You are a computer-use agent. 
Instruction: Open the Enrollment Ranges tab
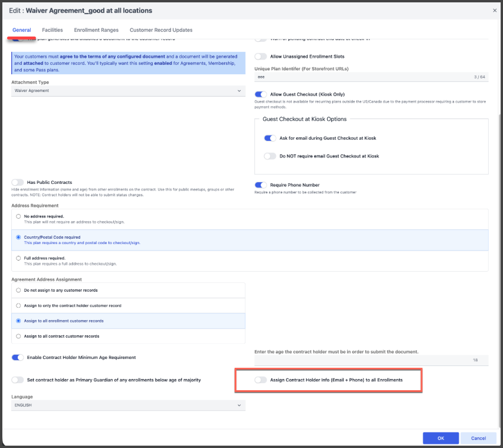pos(96,30)
